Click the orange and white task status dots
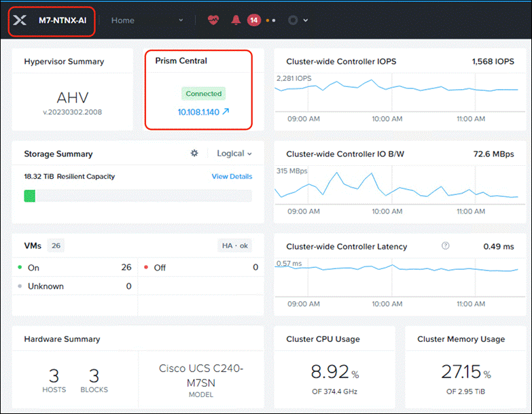 coord(270,20)
